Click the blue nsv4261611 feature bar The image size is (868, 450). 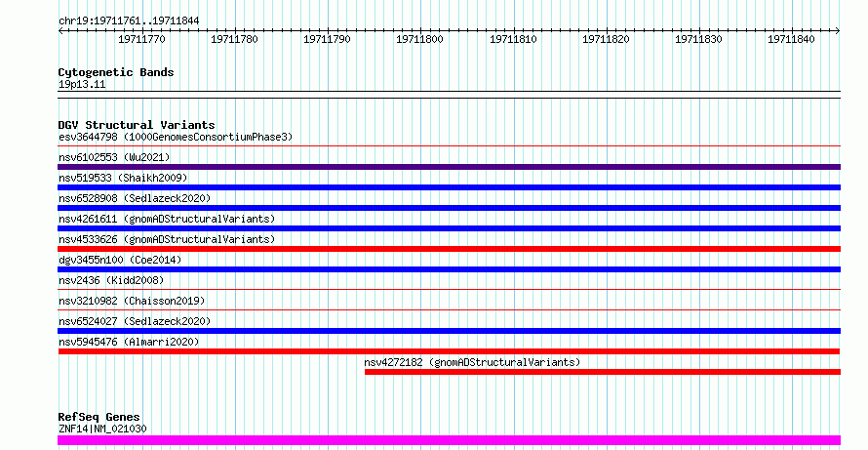[449, 228]
